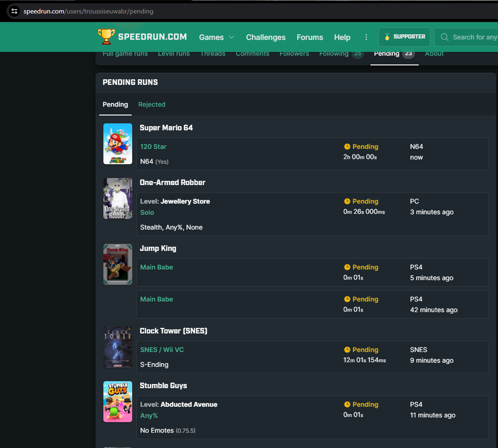Open the Clock Tower (SNES) game title
Screen dimensions: 498x448
click(x=173, y=331)
